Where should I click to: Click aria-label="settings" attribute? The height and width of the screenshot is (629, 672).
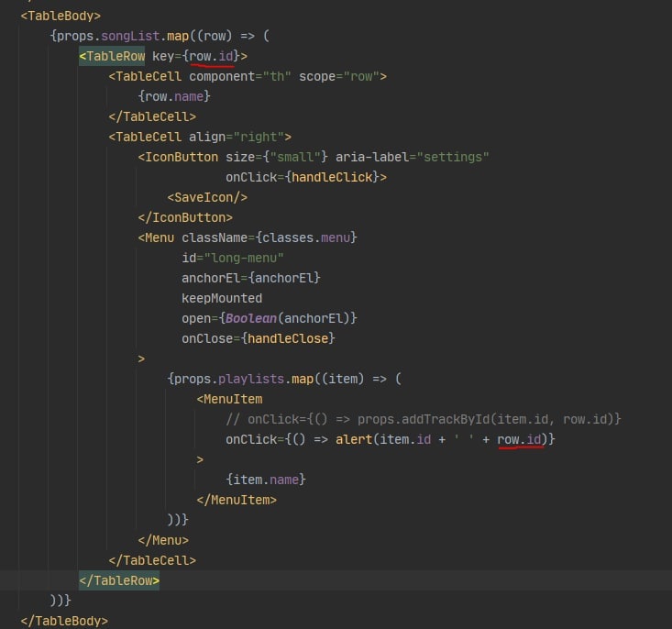(x=412, y=158)
